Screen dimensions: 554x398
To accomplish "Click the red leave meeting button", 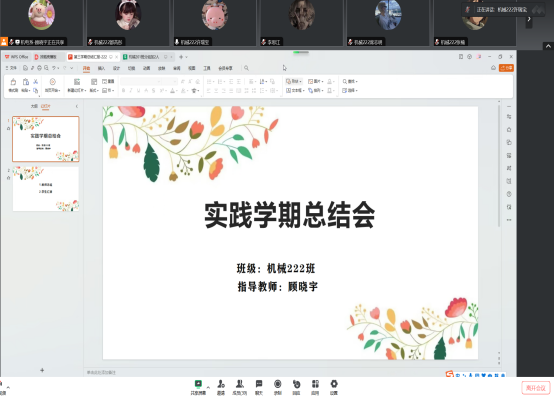I will point(536,388).
